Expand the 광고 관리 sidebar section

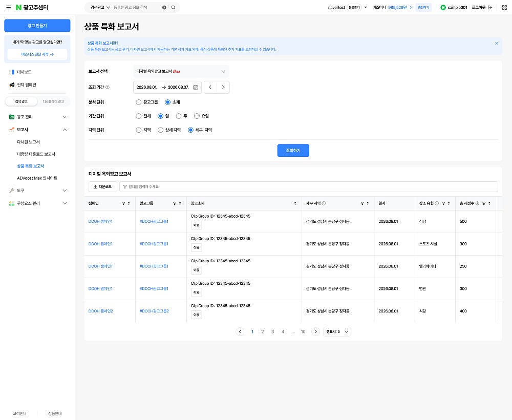click(65, 117)
